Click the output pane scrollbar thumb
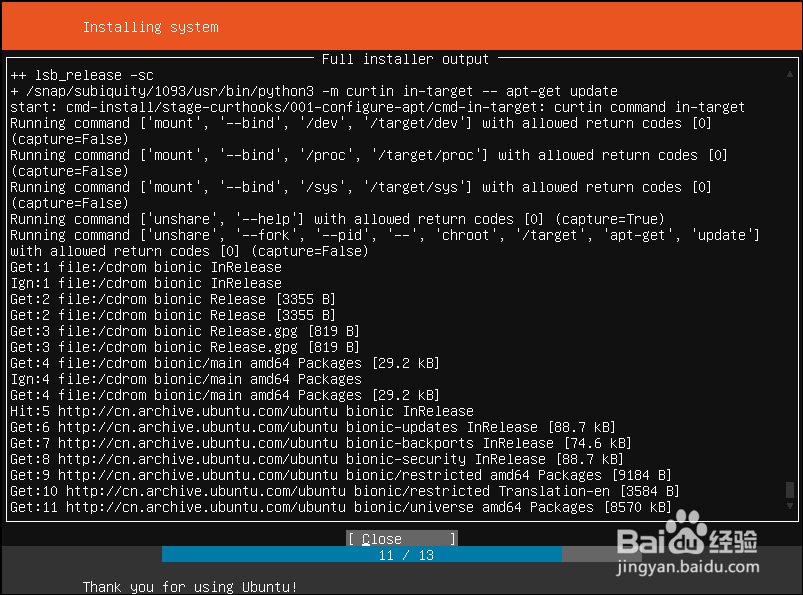This screenshot has height=595, width=803. point(790,490)
